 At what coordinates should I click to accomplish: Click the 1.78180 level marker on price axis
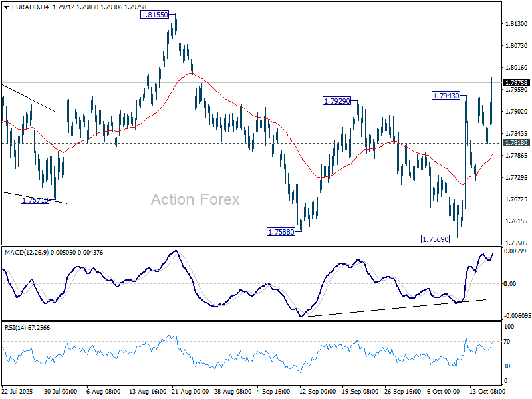coord(516,143)
